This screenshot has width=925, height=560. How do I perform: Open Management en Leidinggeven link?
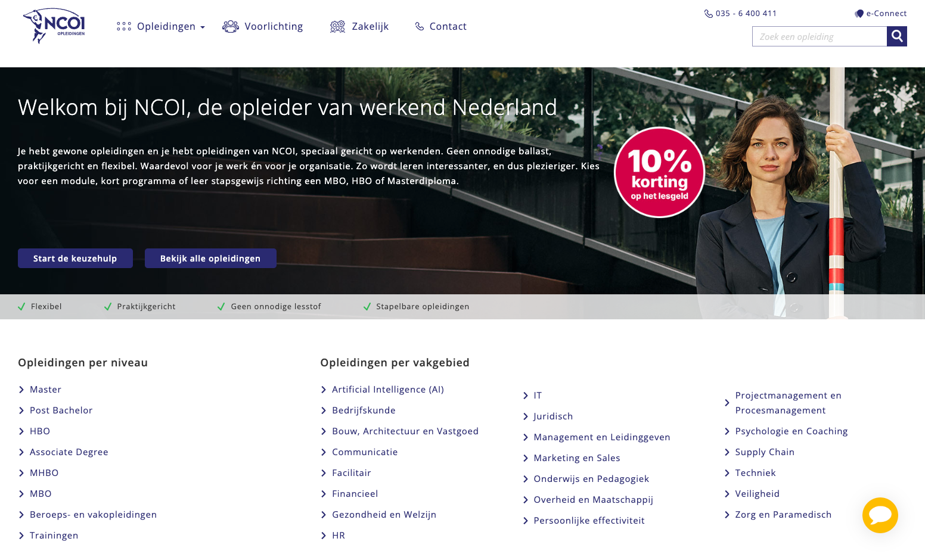coord(602,437)
